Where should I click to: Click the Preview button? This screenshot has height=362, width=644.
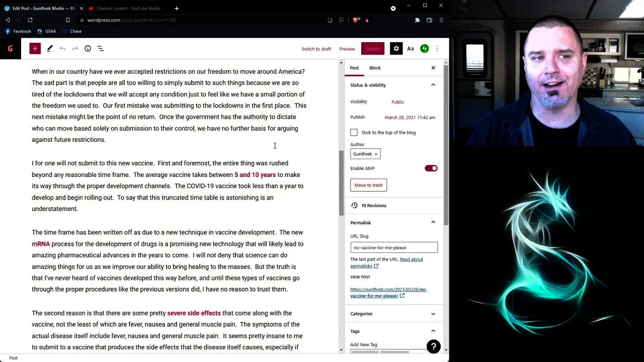pyautogui.click(x=347, y=49)
